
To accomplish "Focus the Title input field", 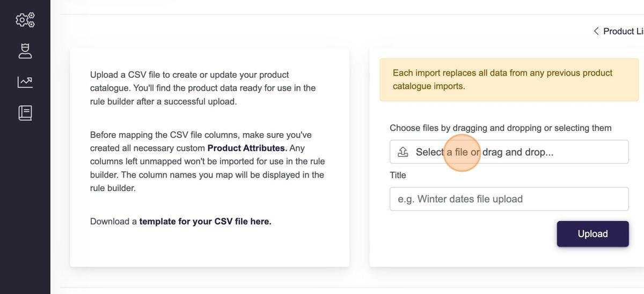I will point(509,199).
